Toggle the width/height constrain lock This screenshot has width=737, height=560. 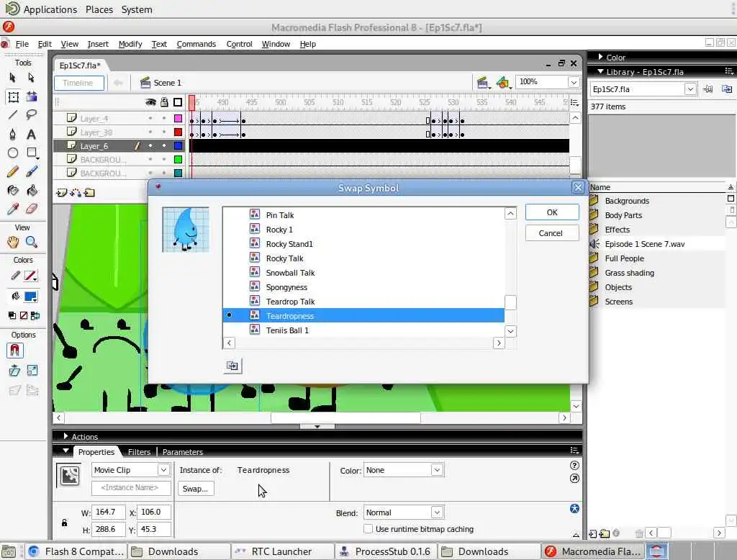tap(64, 523)
